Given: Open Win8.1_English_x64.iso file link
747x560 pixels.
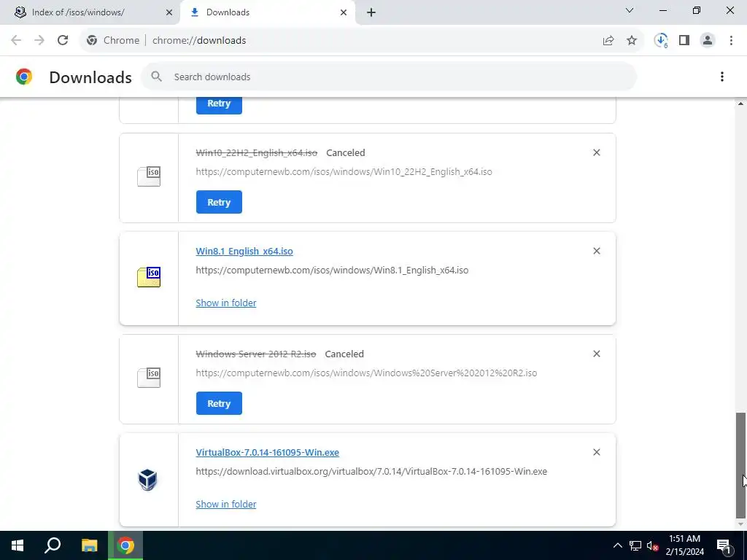Looking at the screenshot, I should tap(244, 251).
